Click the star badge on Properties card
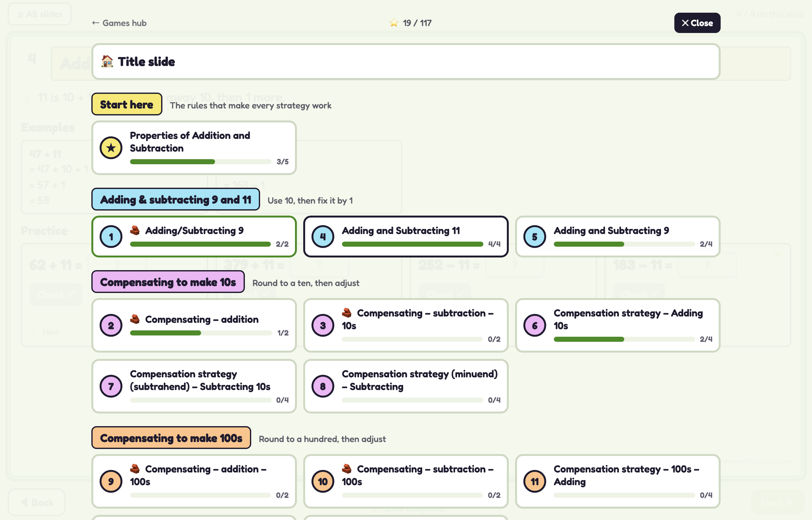Viewport: 812px width, 520px height. [x=111, y=148]
